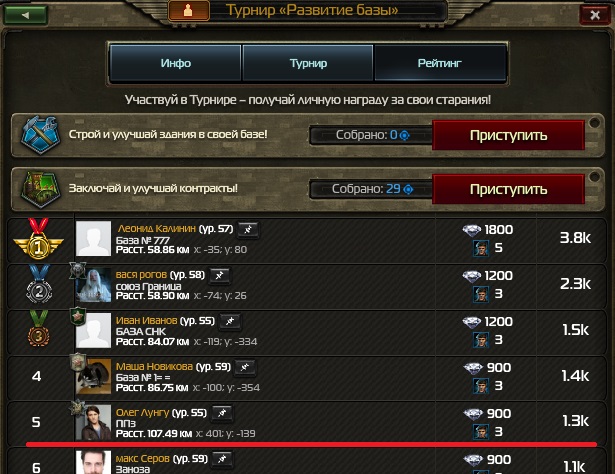The width and height of the screenshot is (615, 474).
Task: Click pin icon next to макс Серов
Action: tap(222, 459)
